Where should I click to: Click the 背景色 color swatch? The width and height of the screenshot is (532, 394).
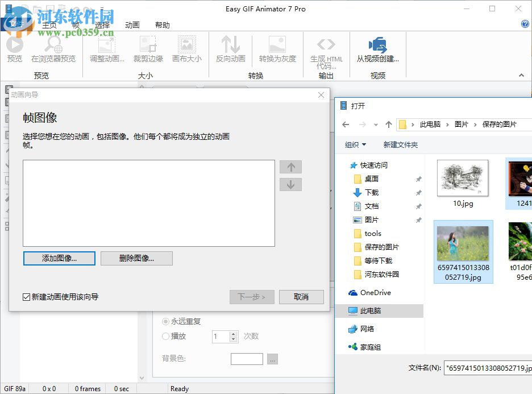(x=246, y=359)
